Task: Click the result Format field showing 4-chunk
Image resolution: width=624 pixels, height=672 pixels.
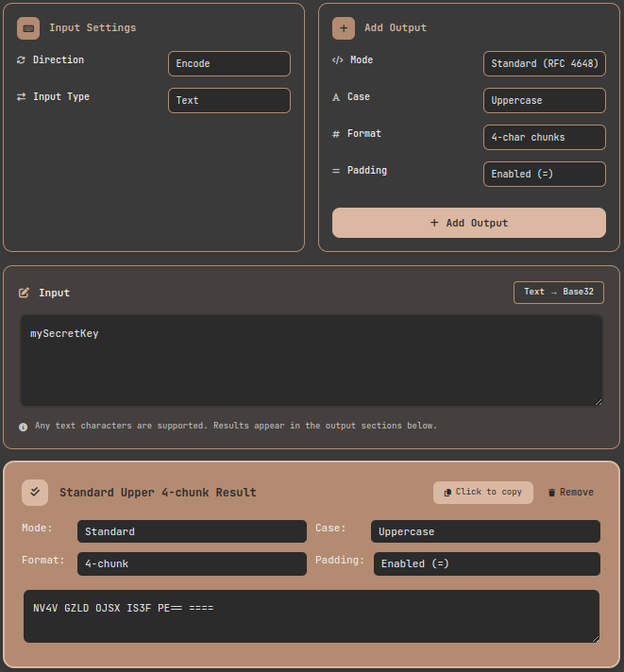Action: [192, 563]
